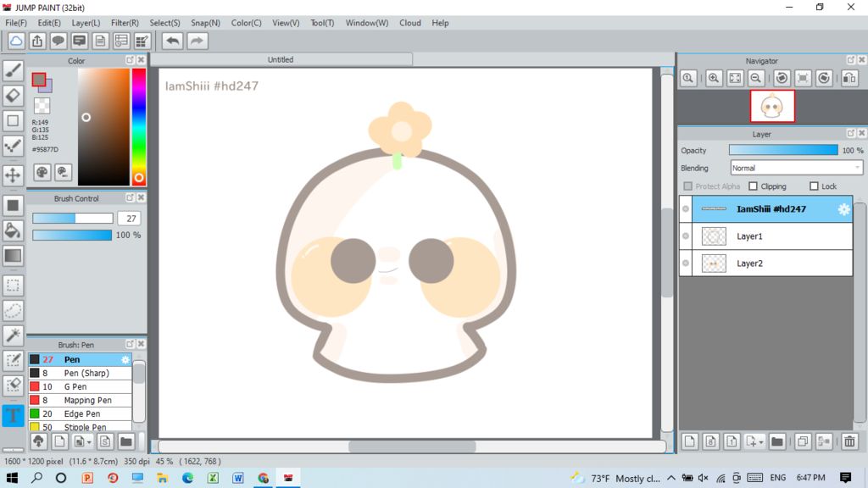Select the Select Eraser tool
This screenshot has height=488, width=868.
coord(13,385)
